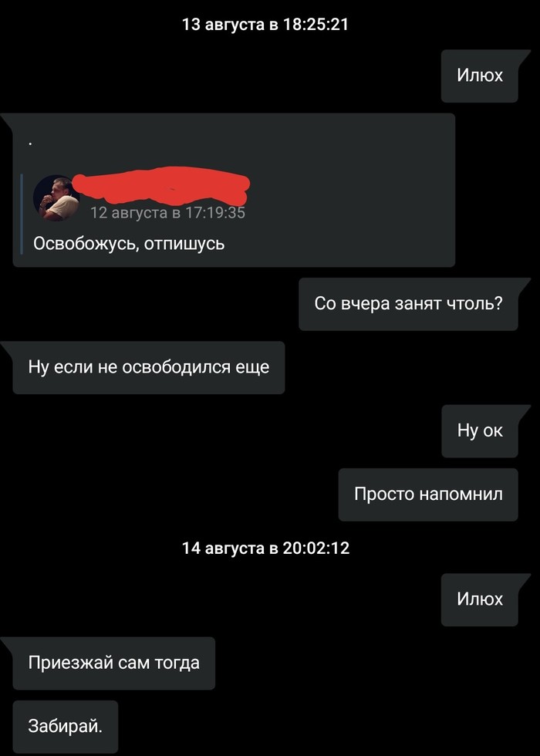Click date header '13 августа'
Screen dimensions: 540x756
coord(224,24)
